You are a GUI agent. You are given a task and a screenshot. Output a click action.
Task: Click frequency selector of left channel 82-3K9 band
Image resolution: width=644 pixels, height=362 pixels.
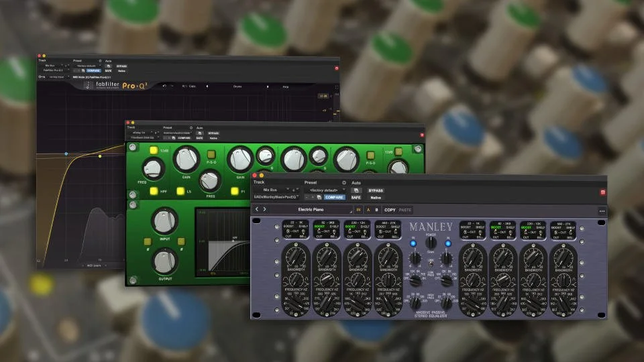327,304
